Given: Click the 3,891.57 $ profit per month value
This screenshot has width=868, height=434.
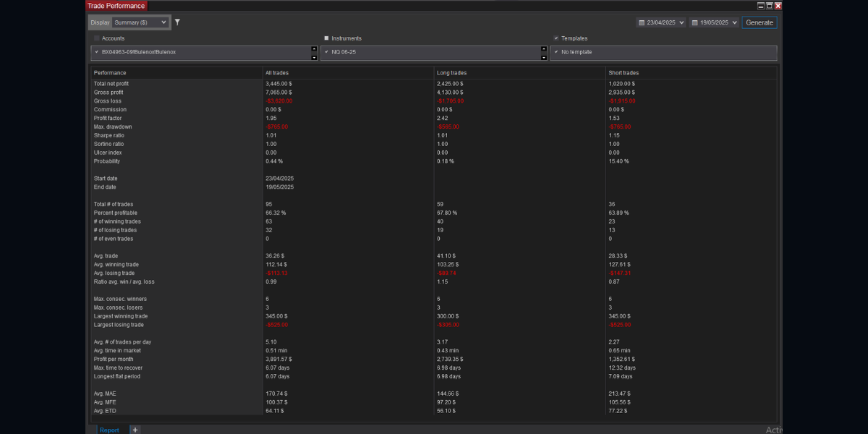Looking at the screenshot, I should click(x=279, y=359).
